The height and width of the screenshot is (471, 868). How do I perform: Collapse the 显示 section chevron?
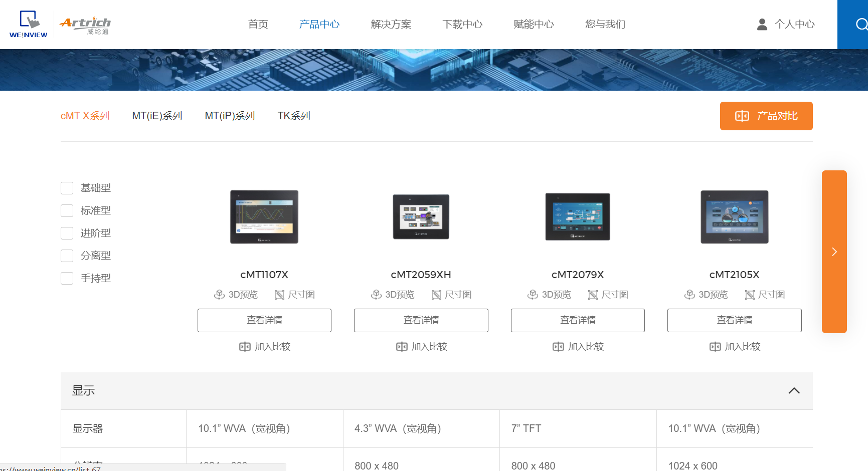pos(794,391)
